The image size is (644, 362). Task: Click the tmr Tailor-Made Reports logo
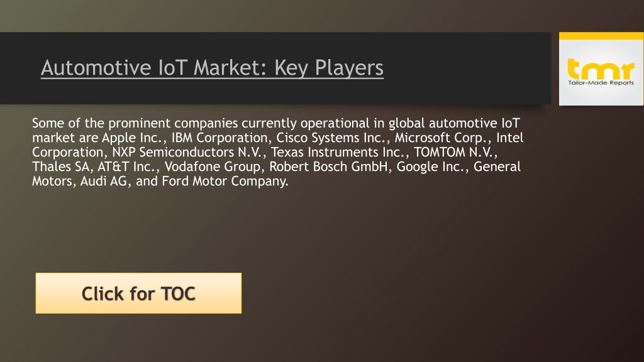(601, 69)
